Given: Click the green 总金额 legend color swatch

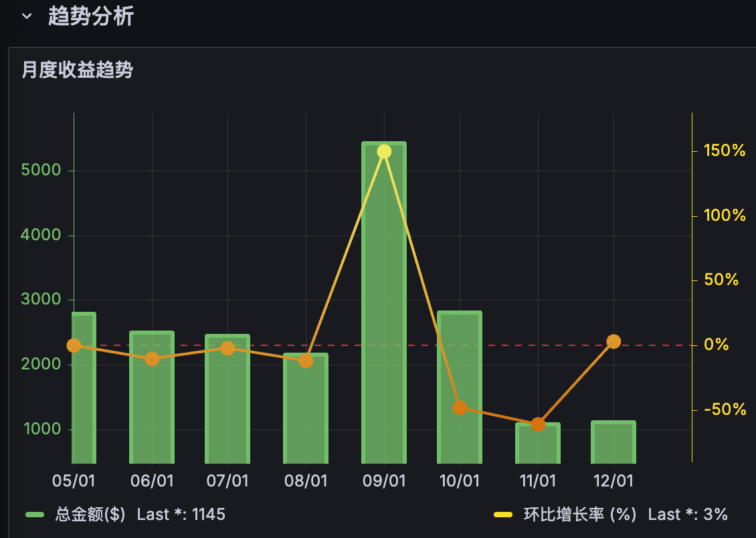Looking at the screenshot, I should pos(35,515).
